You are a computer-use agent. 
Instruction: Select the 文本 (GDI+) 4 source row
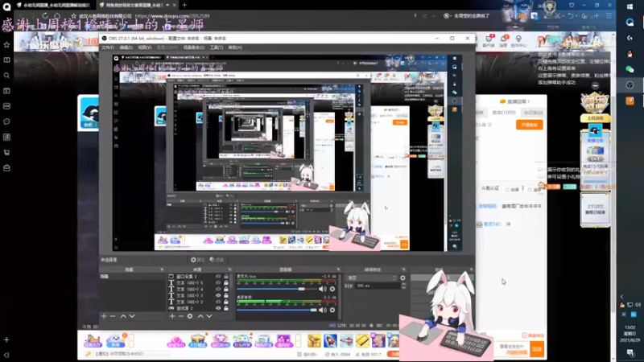click(199, 289)
